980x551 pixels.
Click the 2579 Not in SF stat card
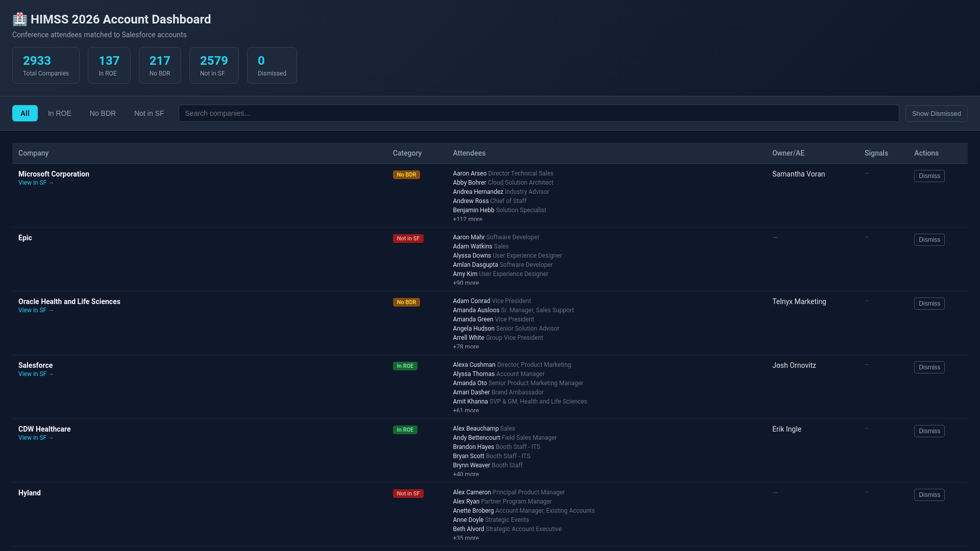(x=214, y=65)
